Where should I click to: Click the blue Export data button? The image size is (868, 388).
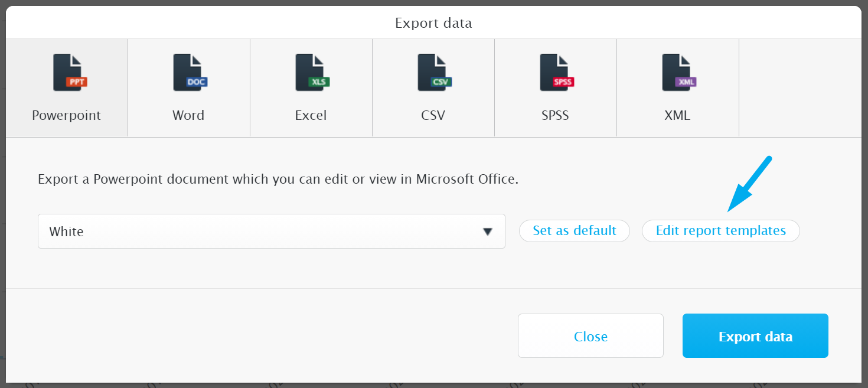tap(755, 336)
